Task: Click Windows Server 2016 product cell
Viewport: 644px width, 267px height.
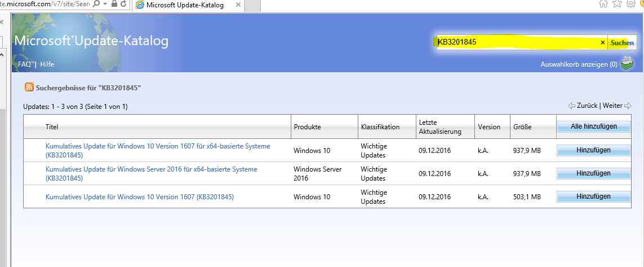Action: 318,174
